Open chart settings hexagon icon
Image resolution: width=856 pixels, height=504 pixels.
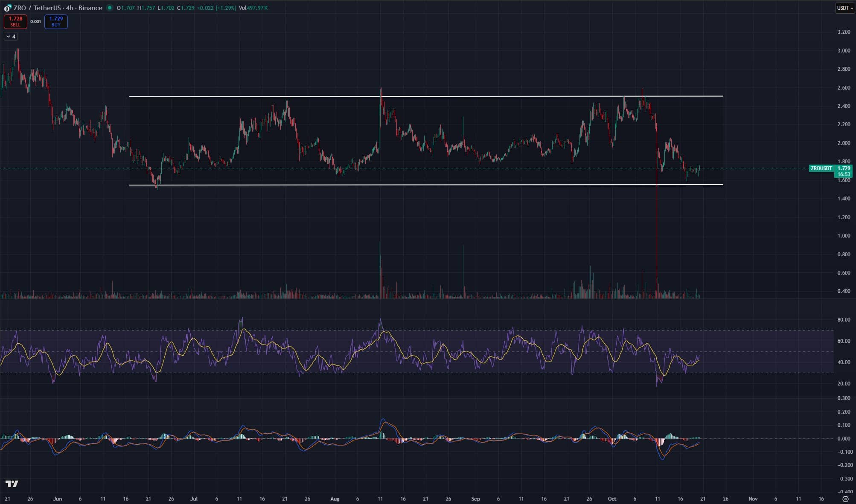pos(845,498)
